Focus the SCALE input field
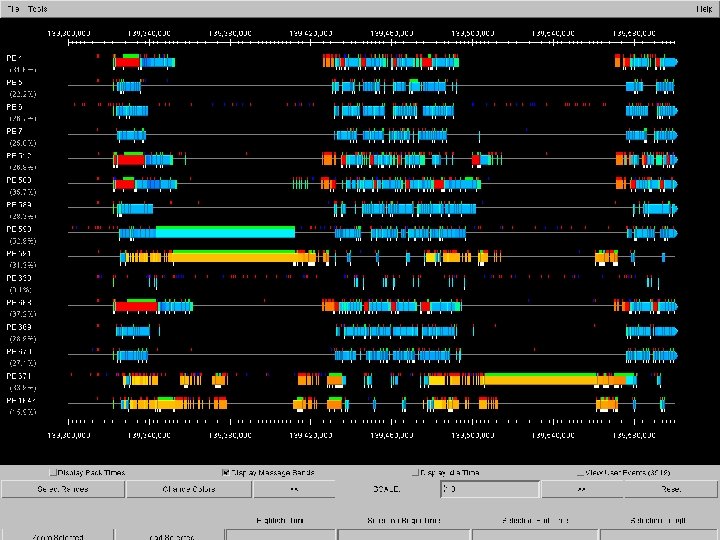The width and height of the screenshot is (720, 540). coord(489,489)
